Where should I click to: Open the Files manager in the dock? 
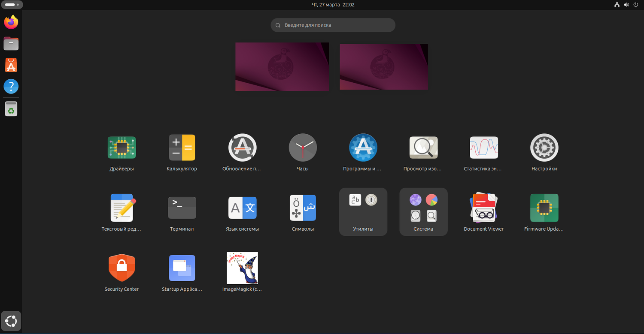click(11, 43)
